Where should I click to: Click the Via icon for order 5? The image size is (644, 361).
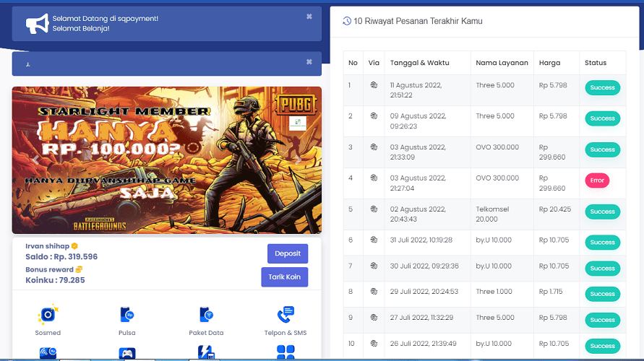(x=374, y=209)
